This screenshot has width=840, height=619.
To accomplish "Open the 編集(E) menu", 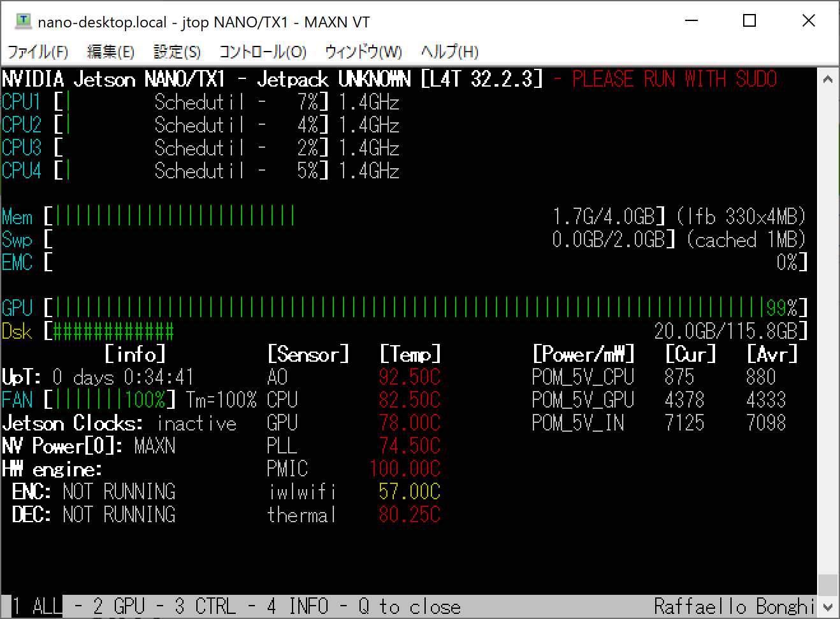I will click(110, 52).
